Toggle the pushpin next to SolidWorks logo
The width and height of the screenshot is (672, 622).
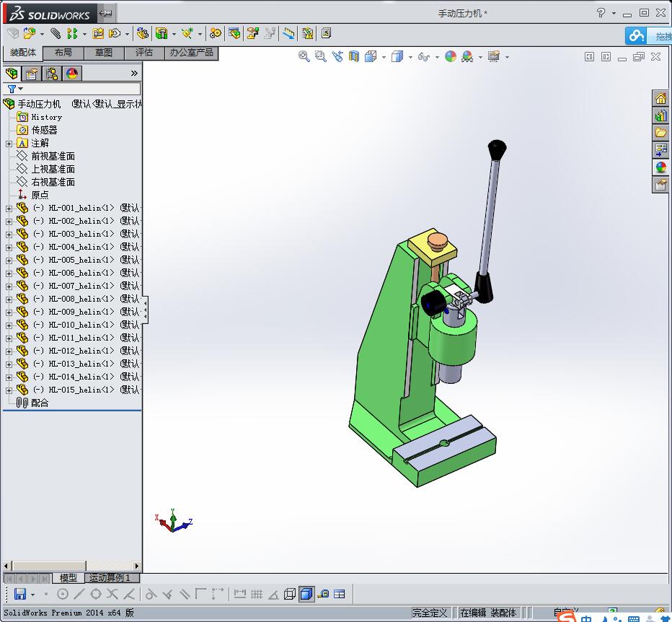106,13
